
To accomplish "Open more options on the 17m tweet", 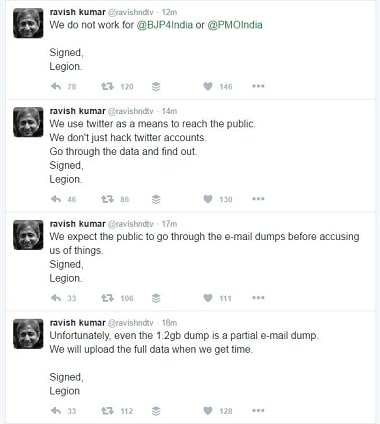I will 258,297.
